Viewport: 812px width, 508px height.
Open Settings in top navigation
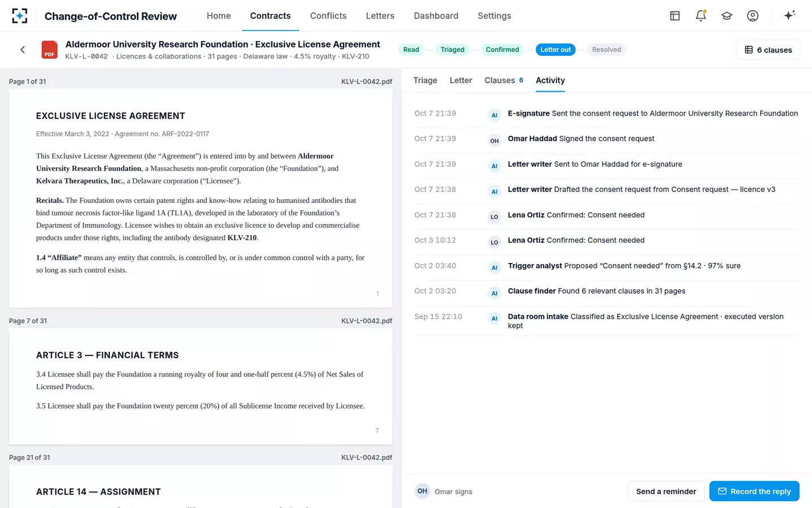click(x=495, y=16)
